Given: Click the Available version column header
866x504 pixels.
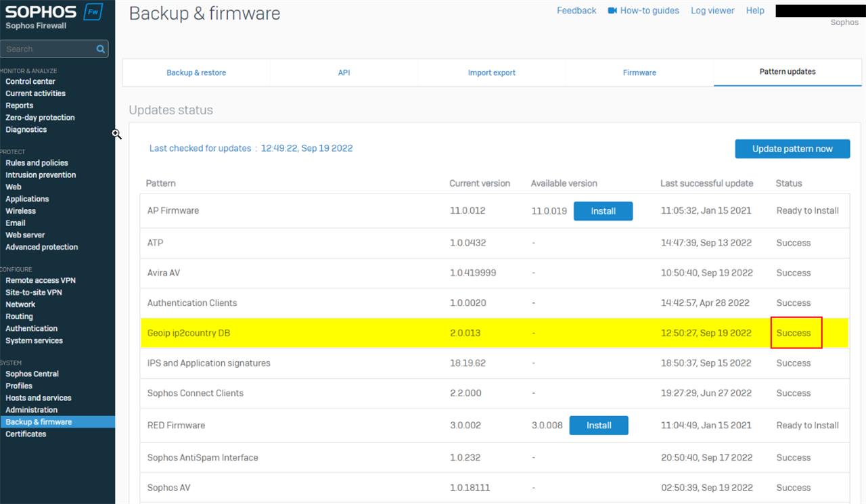Looking at the screenshot, I should pyautogui.click(x=564, y=183).
